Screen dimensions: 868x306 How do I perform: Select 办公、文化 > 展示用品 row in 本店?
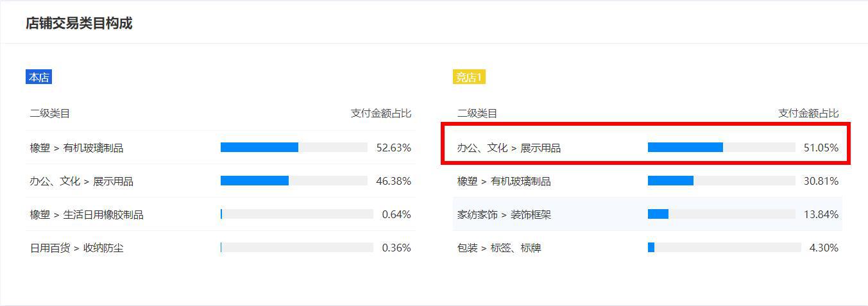(221, 181)
